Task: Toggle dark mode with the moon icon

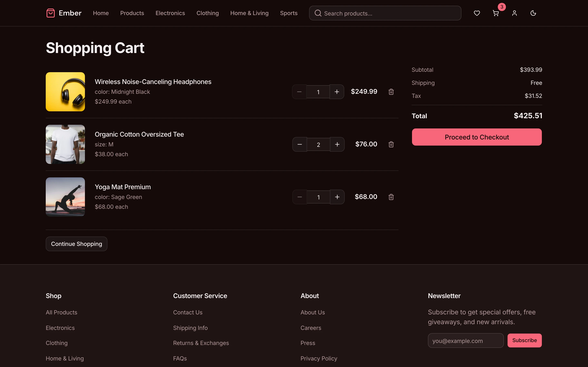Action: coord(533,13)
